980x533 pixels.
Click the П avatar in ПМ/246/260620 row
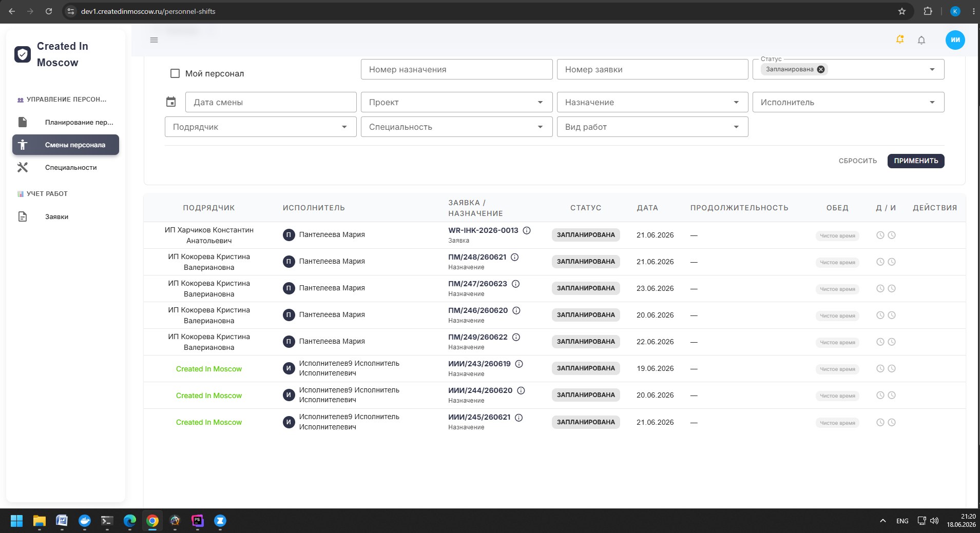[289, 315]
